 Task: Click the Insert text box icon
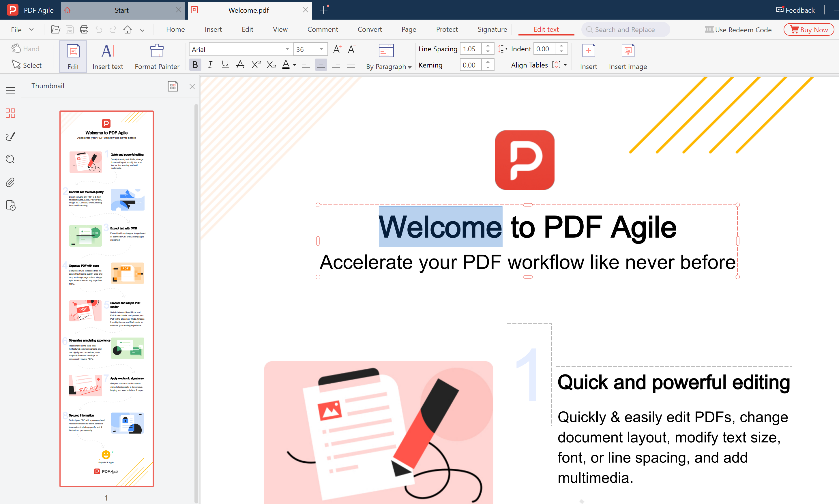click(x=588, y=57)
